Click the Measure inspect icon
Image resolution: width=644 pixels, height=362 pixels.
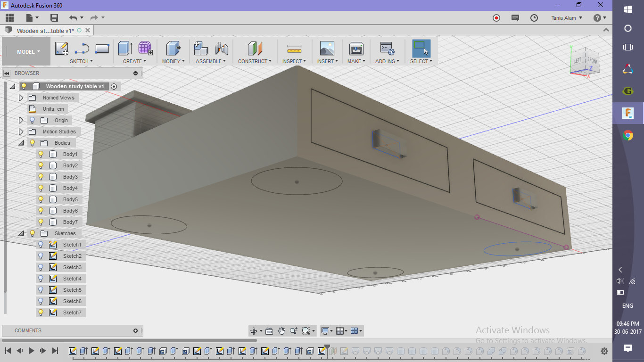(294, 49)
